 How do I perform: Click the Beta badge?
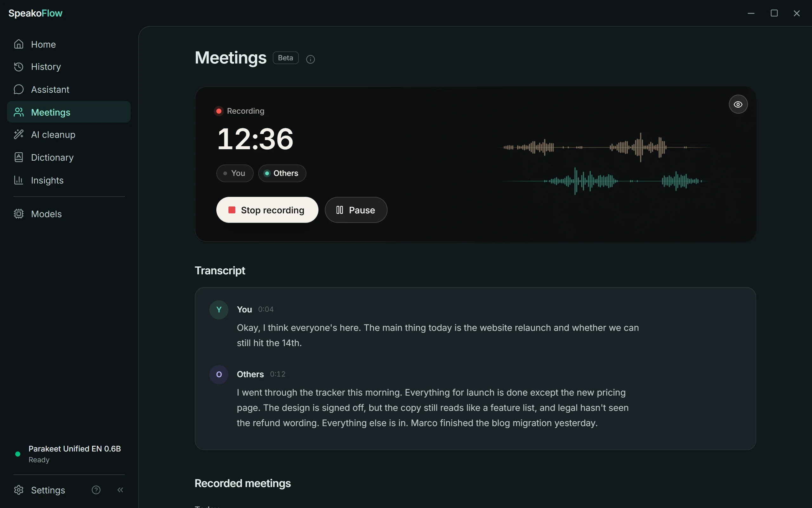pyautogui.click(x=285, y=58)
